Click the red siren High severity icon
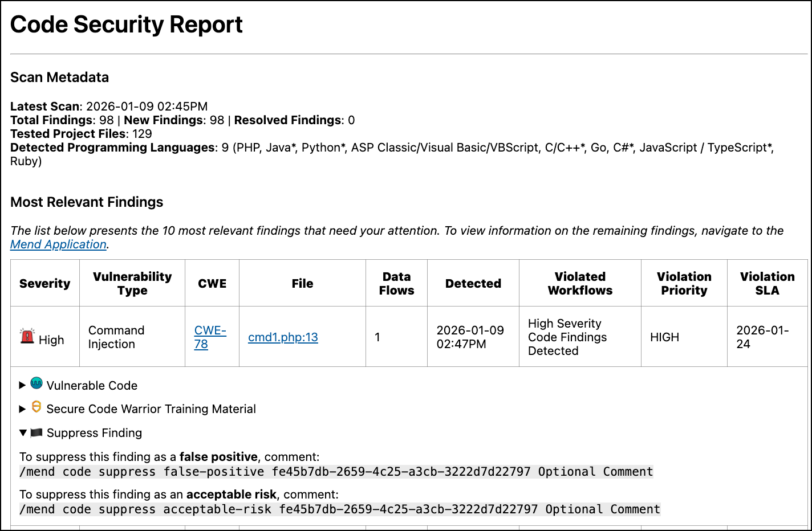Screen dimensions: 812x531 (x=27, y=336)
